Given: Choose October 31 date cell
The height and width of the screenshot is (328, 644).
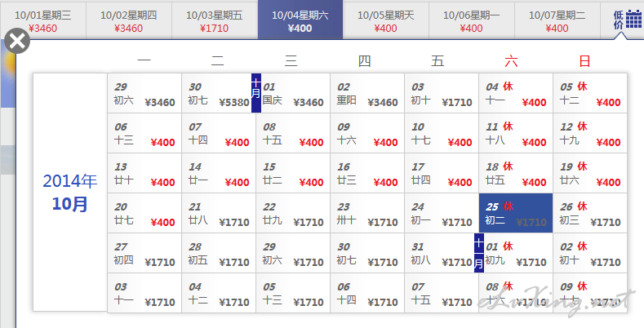Looking at the screenshot, I should pos(441,253).
